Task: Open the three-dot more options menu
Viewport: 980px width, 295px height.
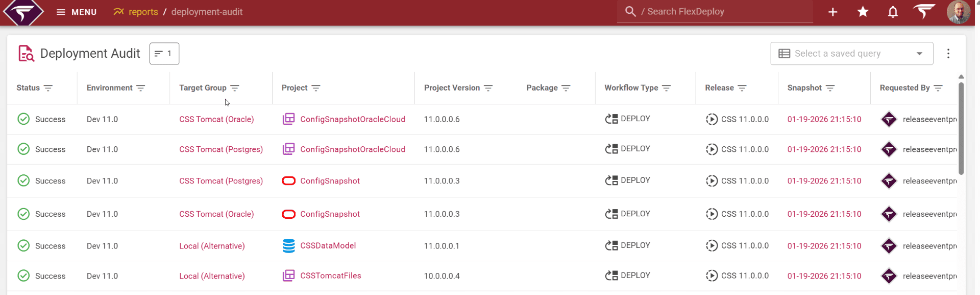Action: click(948, 54)
